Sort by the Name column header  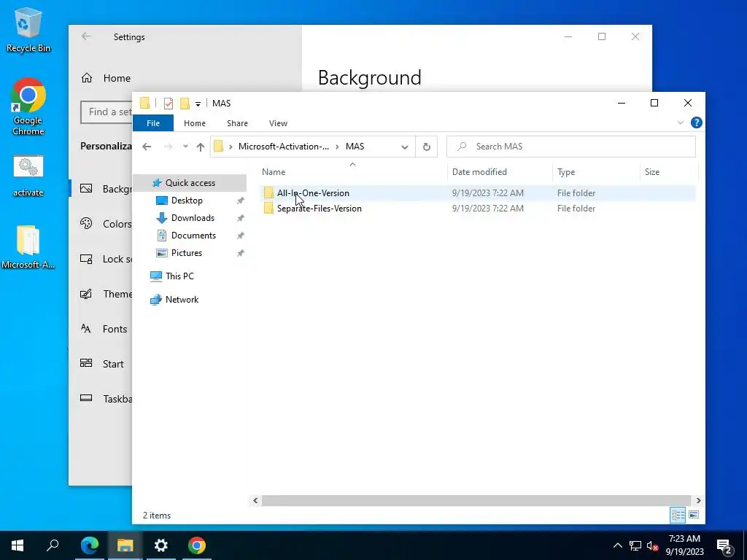click(x=354, y=172)
